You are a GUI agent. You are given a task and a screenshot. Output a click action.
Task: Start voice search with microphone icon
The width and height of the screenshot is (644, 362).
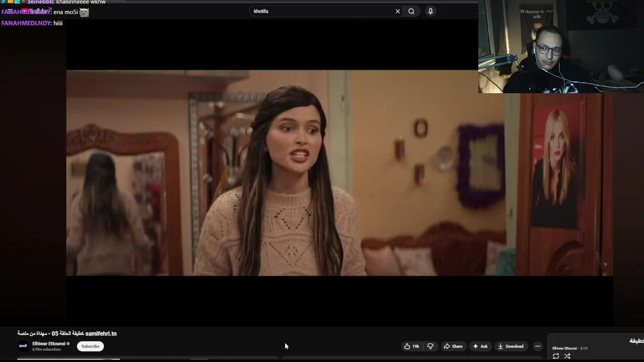(431, 11)
